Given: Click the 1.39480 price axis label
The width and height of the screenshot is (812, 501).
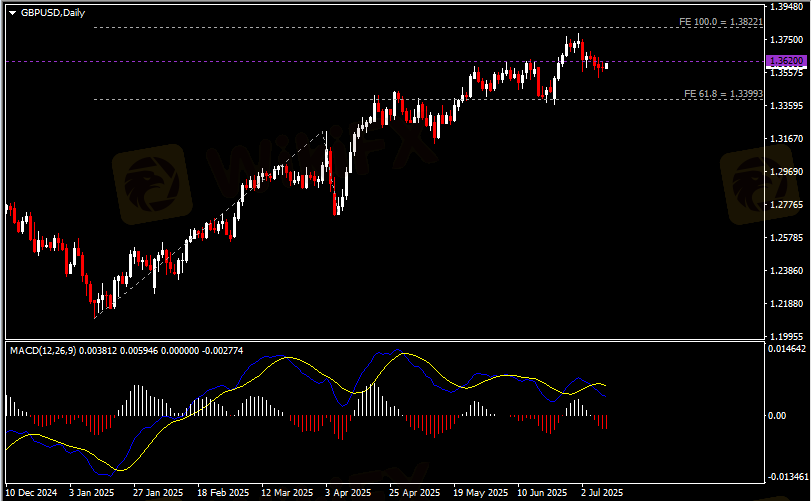Looking at the screenshot, I should tap(785, 6).
